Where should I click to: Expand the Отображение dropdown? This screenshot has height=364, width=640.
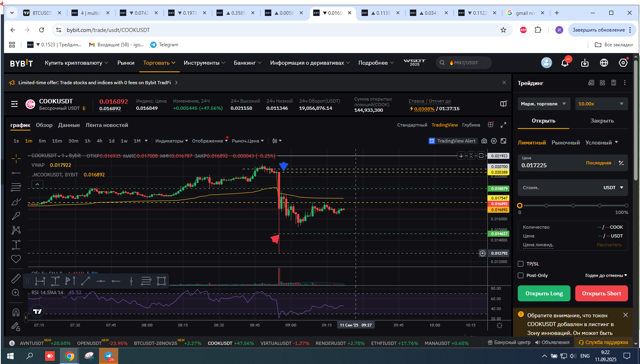[210, 141]
